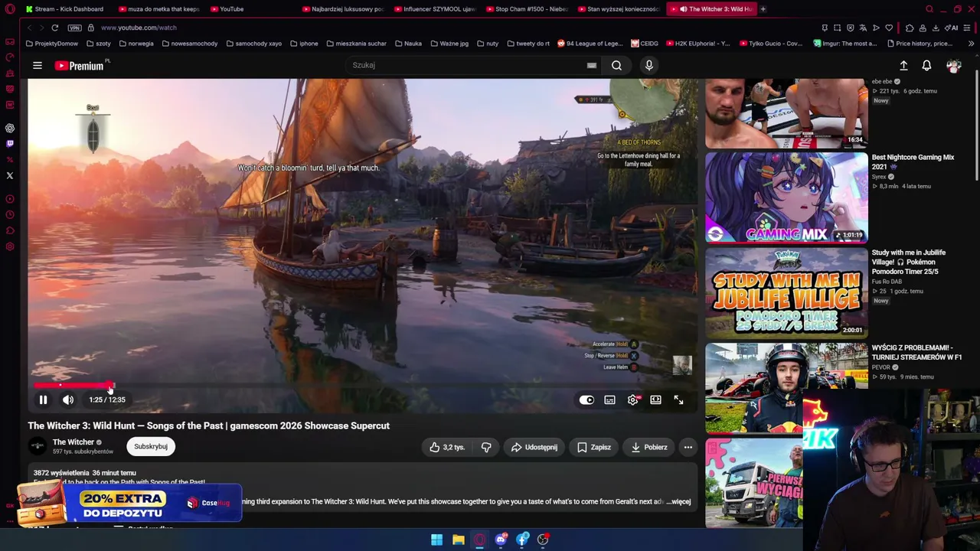Mute the video player volume
The width and height of the screenshot is (980, 551).
click(x=68, y=399)
